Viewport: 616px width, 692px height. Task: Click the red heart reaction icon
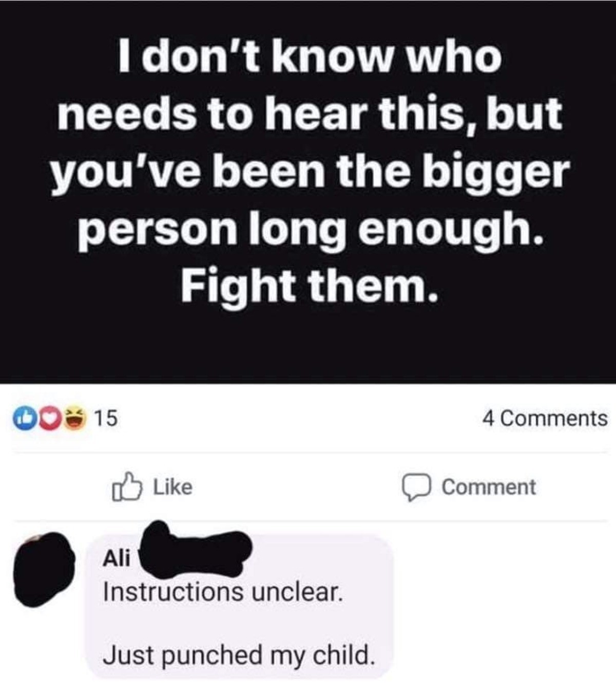[x=50, y=418]
